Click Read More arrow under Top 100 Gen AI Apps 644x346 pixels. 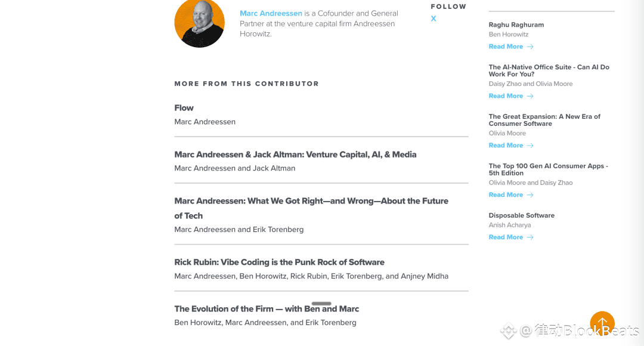[530, 195]
